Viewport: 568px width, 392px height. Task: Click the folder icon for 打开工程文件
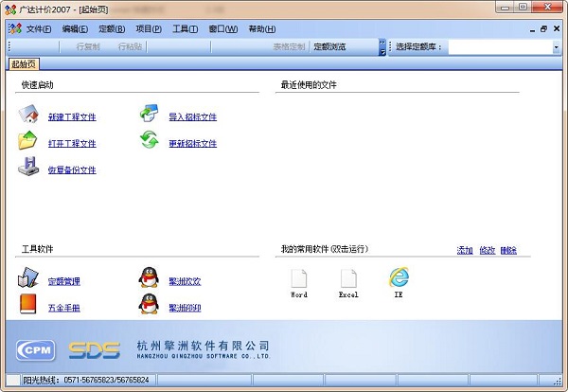[x=27, y=140]
